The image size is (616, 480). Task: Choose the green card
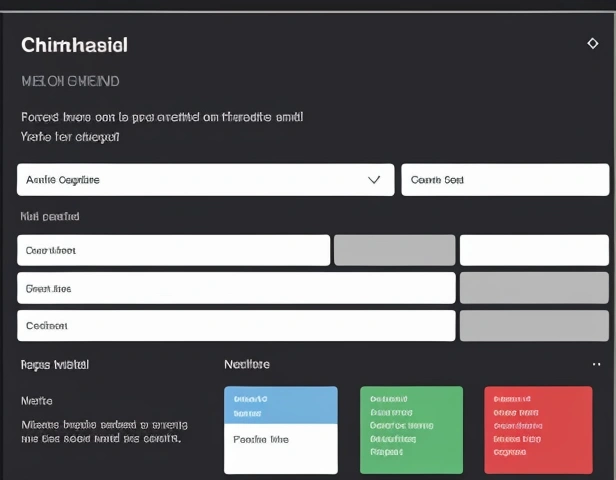click(411, 429)
